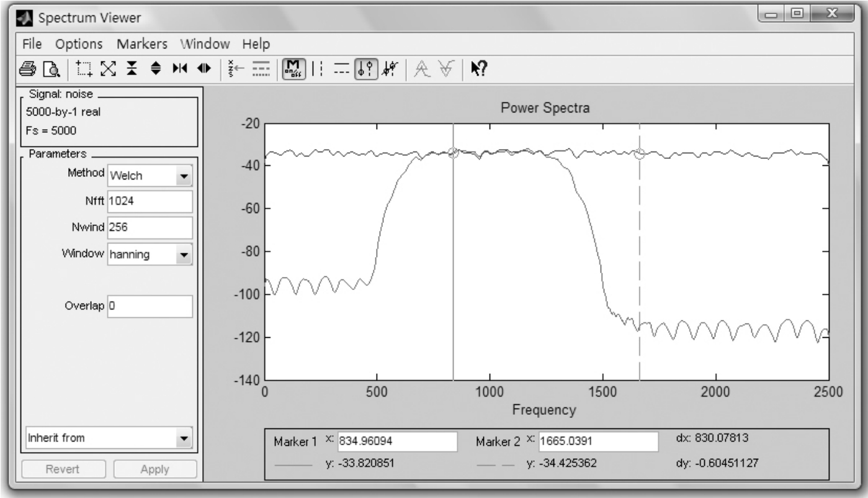Select the Horizontal markers icon
Viewport: 868px width, 498px height.
(x=341, y=68)
